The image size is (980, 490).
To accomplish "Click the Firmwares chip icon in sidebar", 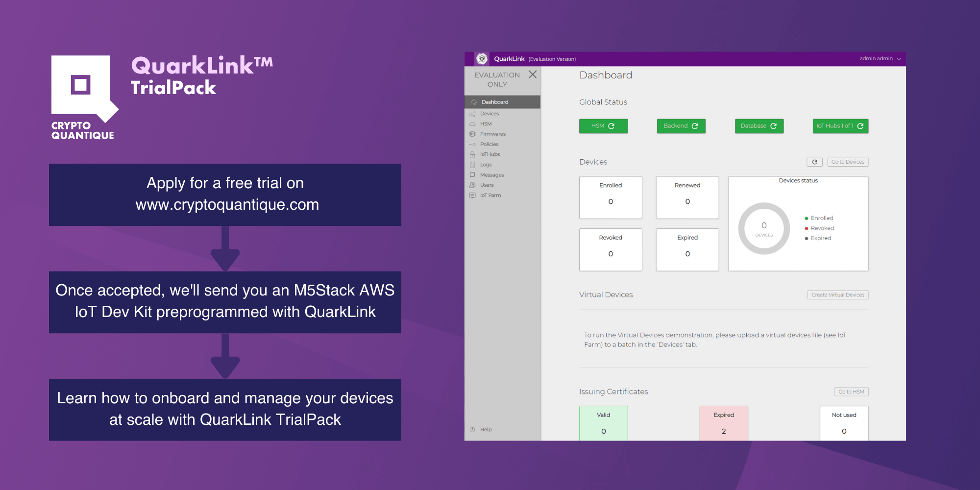I will (472, 134).
